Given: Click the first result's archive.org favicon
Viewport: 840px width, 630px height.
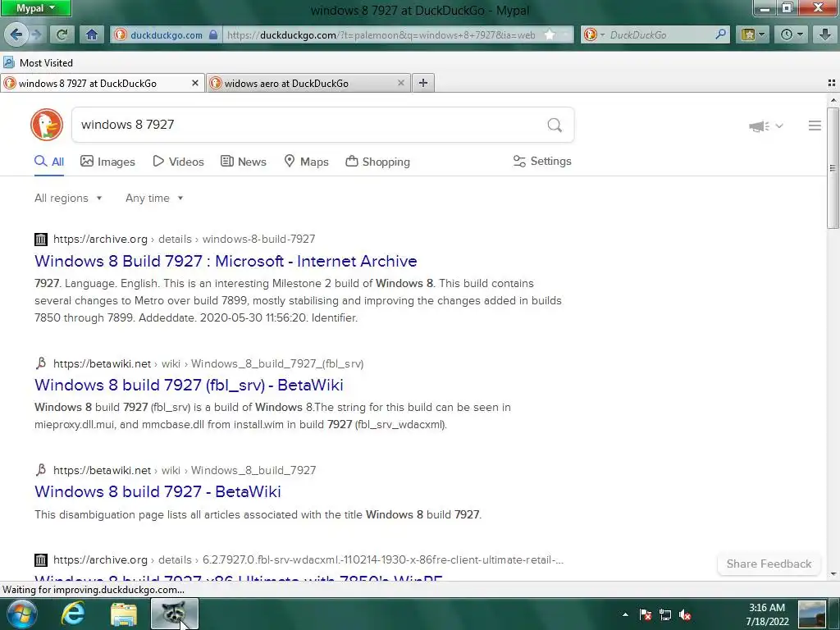Looking at the screenshot, I should (41, 239).
